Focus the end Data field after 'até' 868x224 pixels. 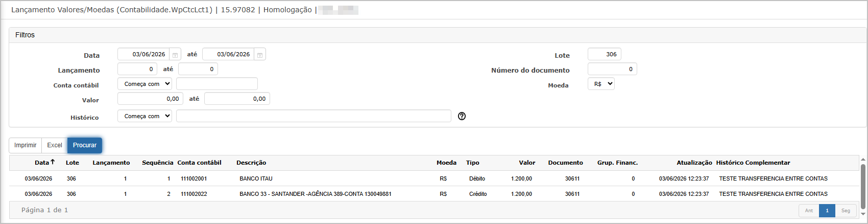[x=228, y=54]
